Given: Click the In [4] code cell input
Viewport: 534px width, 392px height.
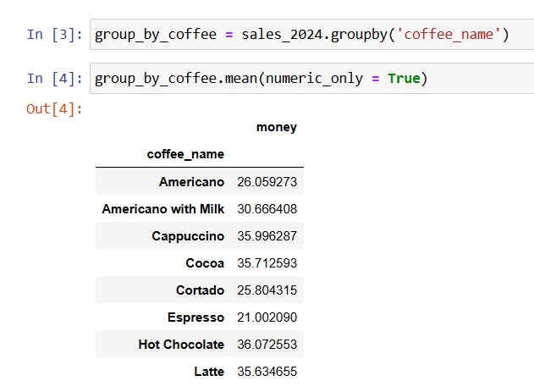Looking at the screenshot, I should tap(311, 79).
